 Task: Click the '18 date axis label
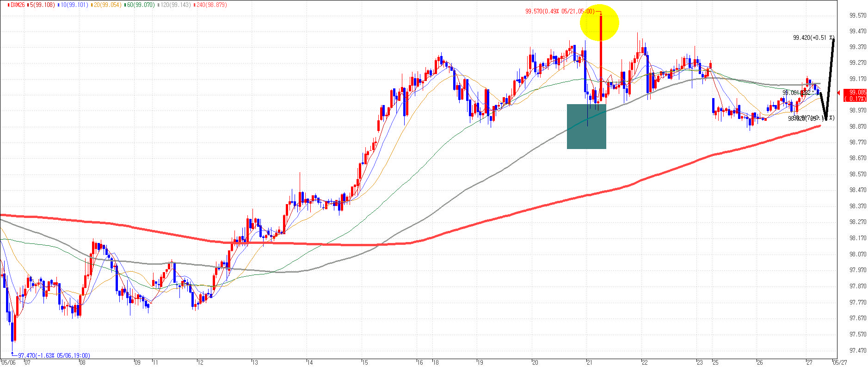[435, 362]
